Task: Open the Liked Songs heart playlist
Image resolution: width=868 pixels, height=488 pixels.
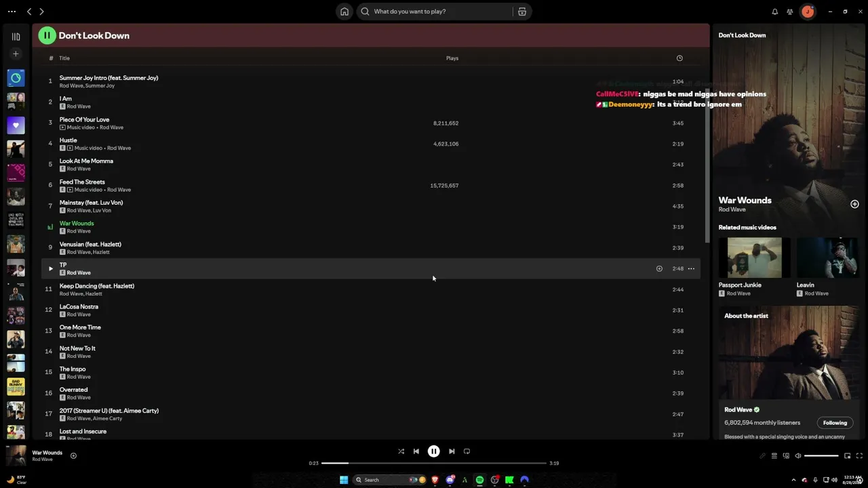Action: (x=16, y=125)
